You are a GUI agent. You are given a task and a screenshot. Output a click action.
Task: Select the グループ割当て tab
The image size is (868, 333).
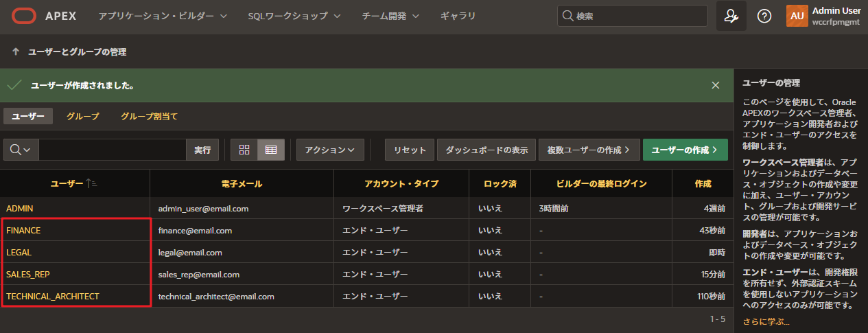point(149,116)
